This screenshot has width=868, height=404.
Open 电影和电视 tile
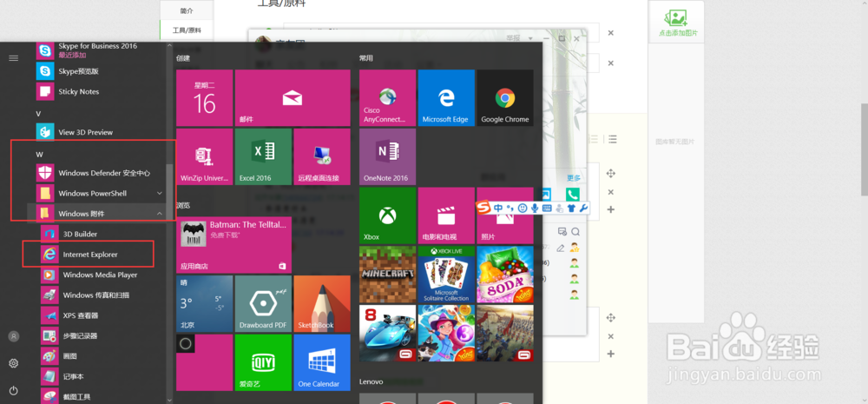[446, 215]
